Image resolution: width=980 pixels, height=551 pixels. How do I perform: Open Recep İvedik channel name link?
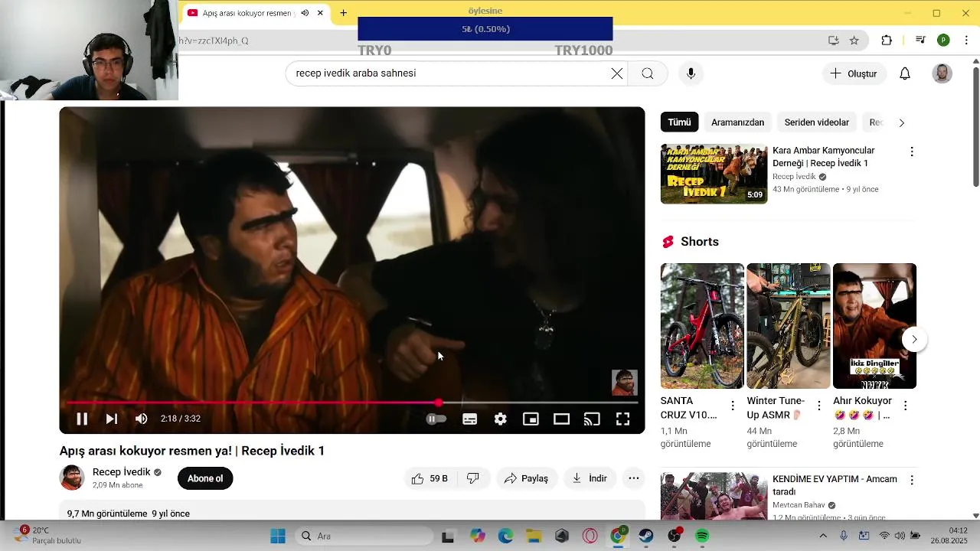tap(121, 472)
